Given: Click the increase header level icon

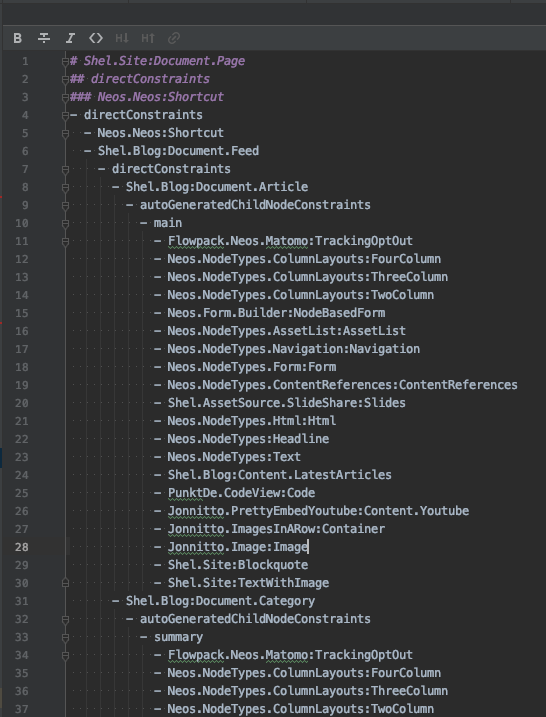Looking at the screenshot, I should 148,38.
